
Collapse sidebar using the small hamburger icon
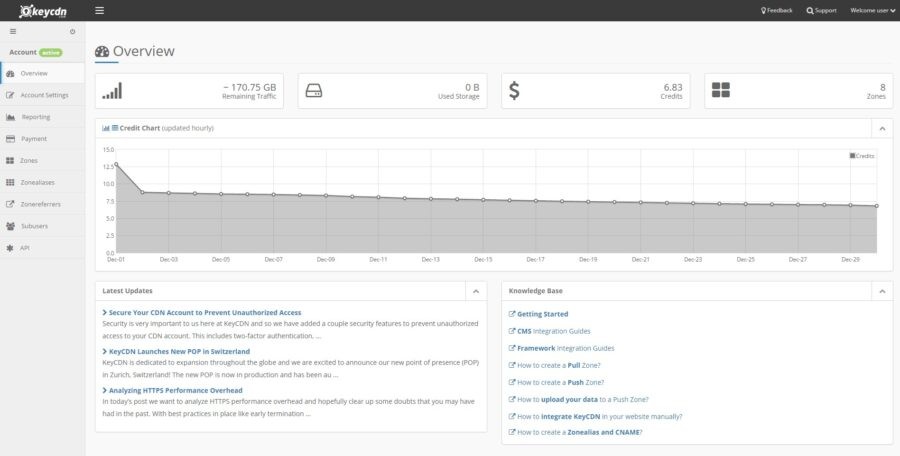tap(13, 32)
